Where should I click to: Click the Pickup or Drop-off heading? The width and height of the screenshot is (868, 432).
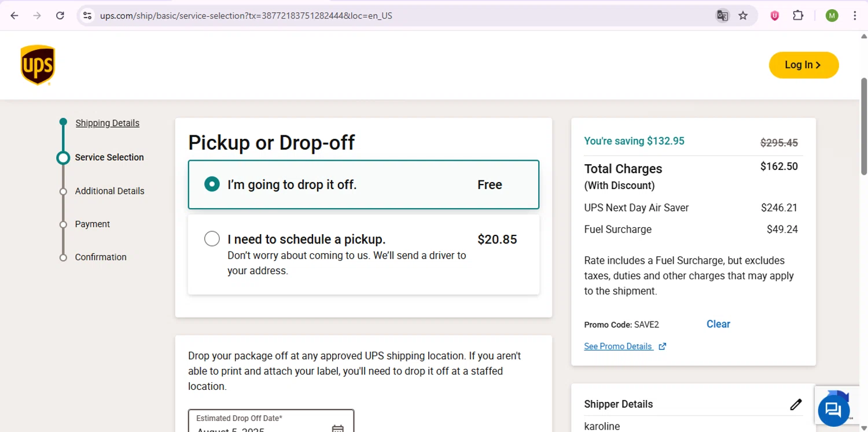point(271,142)
